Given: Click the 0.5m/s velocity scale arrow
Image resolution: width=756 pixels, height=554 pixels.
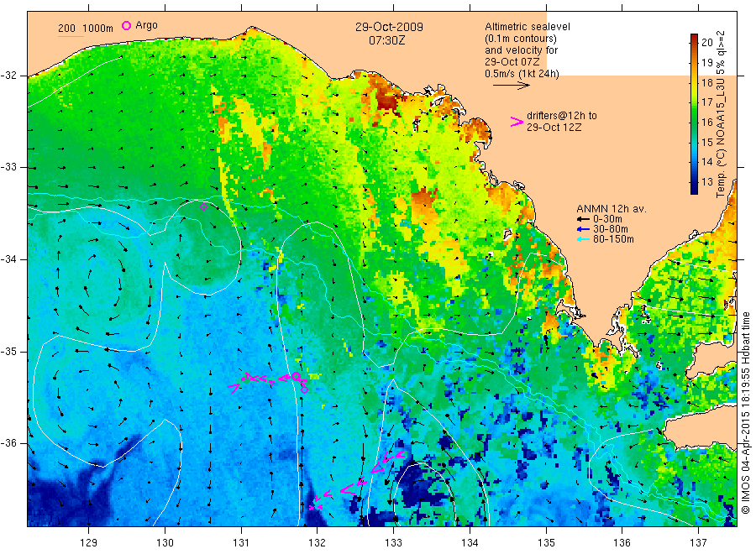Looking at the screenshot, I should [511, 86].
